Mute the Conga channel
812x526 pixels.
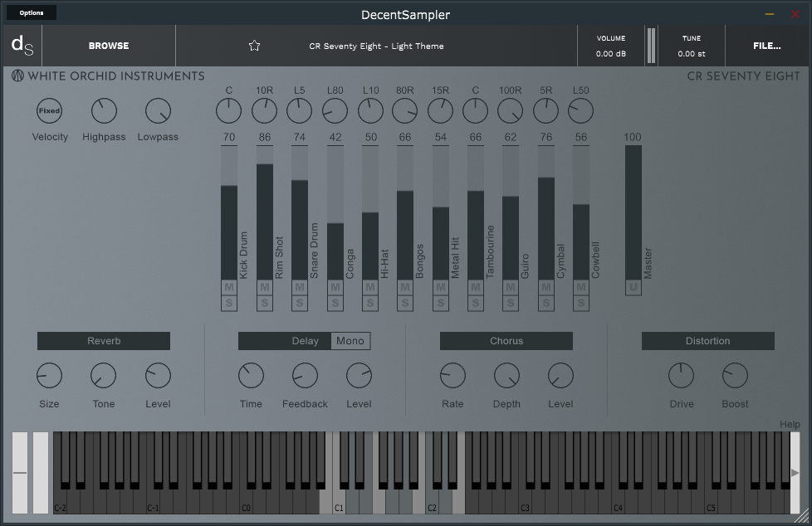[x=335, y=287]
